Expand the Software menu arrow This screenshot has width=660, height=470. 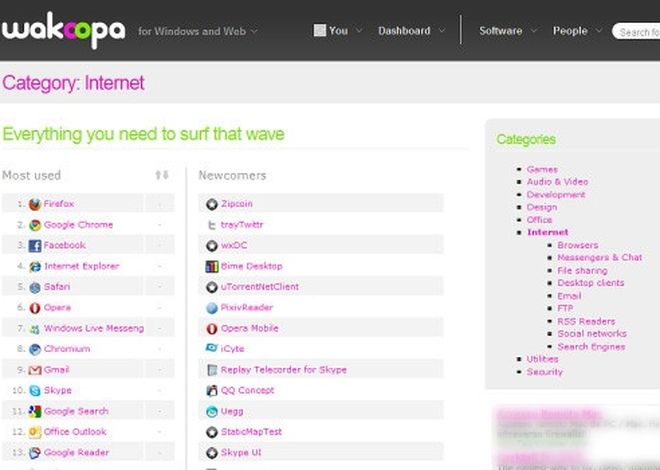click(x=534, y=30)
